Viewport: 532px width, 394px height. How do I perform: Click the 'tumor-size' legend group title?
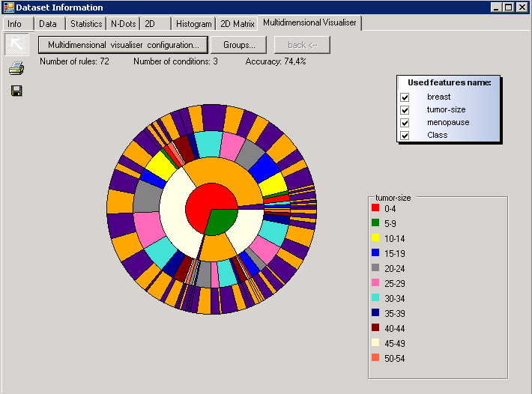point(393,198)
